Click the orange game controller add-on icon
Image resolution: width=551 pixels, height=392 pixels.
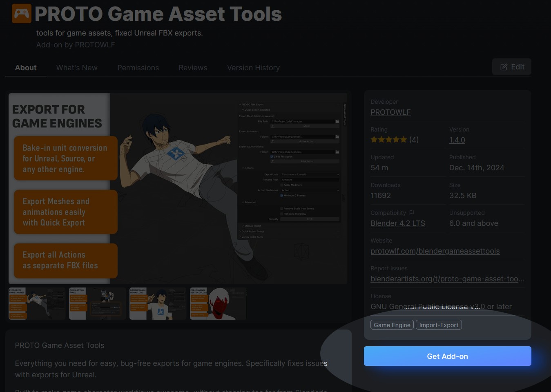tap(22, 13)
